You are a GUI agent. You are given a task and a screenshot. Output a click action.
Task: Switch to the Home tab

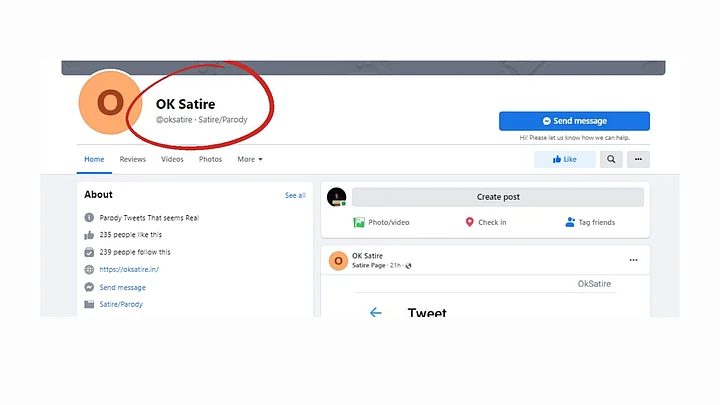[94, 159]
